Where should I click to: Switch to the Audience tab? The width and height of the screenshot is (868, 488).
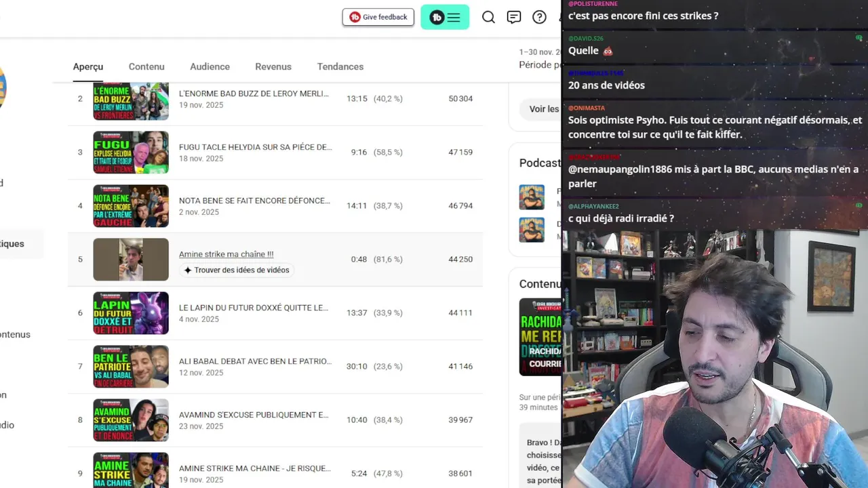pos(210,66)
